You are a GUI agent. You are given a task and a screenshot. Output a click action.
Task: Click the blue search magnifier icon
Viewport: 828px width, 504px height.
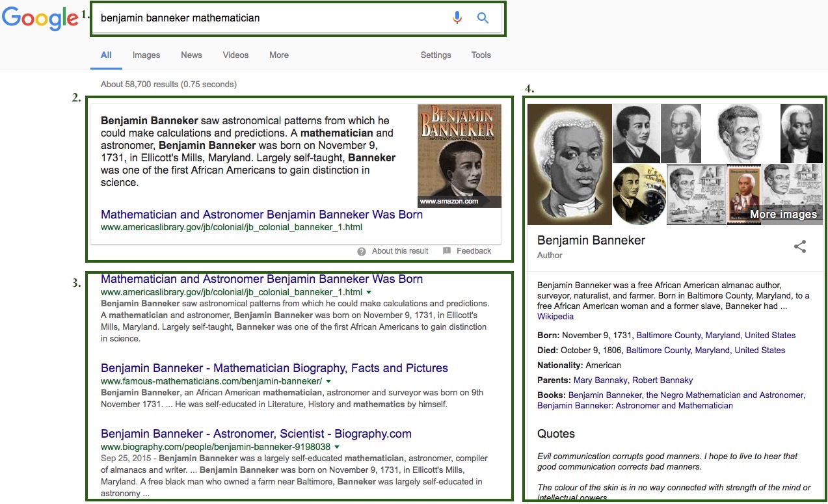pyautogui.click(x=483, y=18)
